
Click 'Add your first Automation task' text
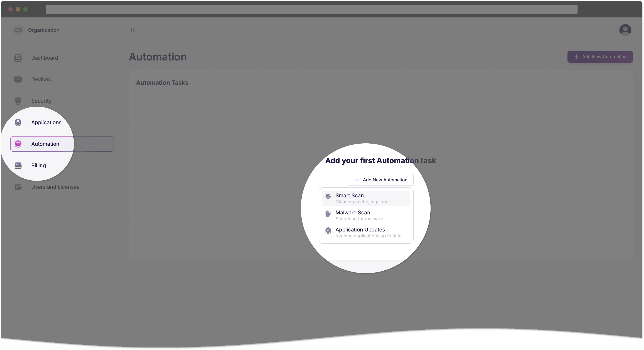tap(381, 160)
